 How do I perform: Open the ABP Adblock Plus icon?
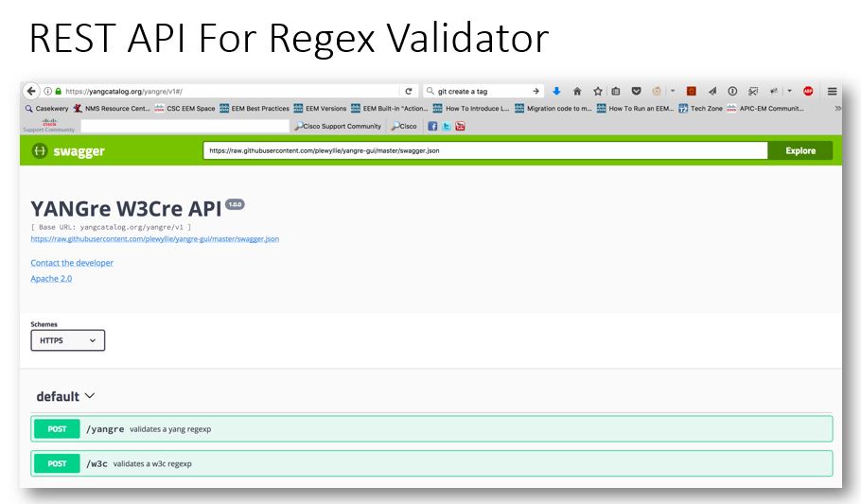pyautogui.click(x=808, y=91)
